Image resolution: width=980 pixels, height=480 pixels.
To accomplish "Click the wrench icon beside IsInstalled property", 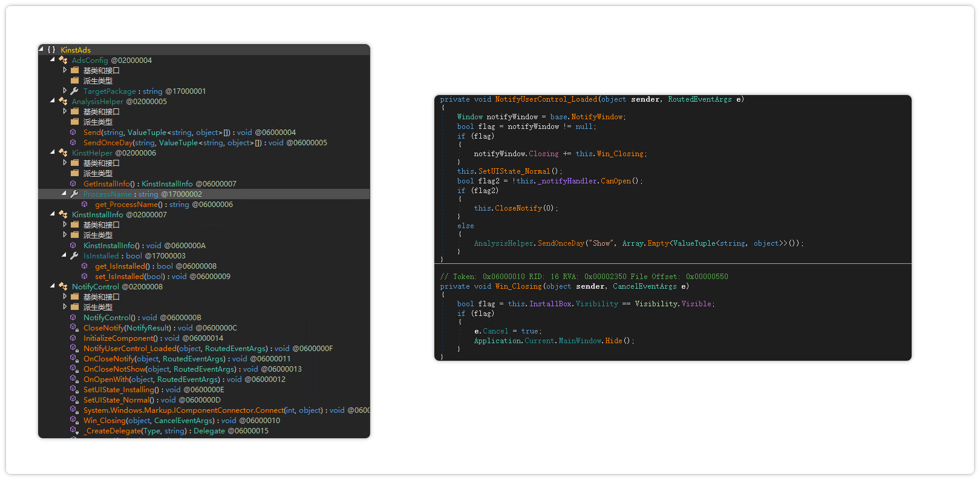I will coord(74,256).
